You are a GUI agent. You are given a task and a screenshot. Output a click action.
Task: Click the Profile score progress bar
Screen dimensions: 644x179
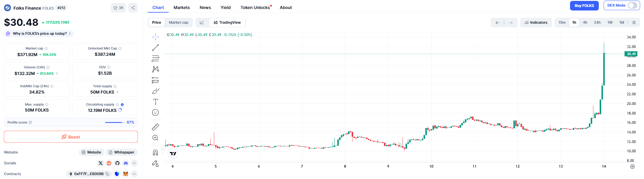[114, 122]
